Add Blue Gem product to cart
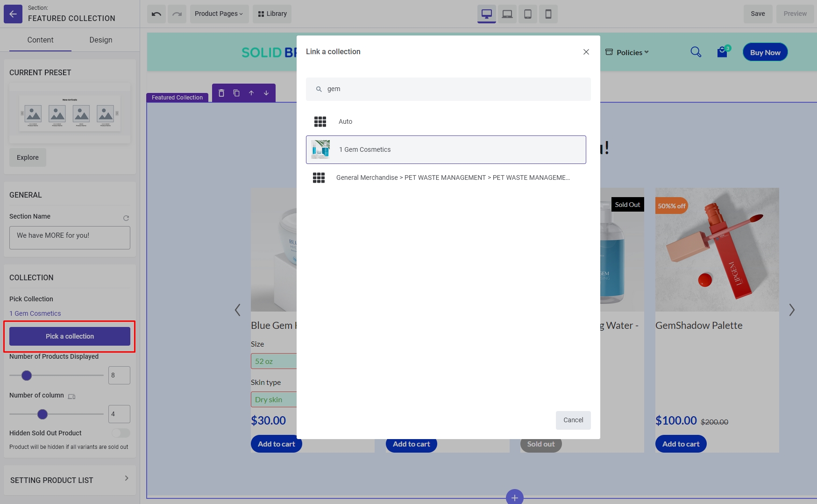Viewport: 817px width, 504px height. tap(276, 444)
